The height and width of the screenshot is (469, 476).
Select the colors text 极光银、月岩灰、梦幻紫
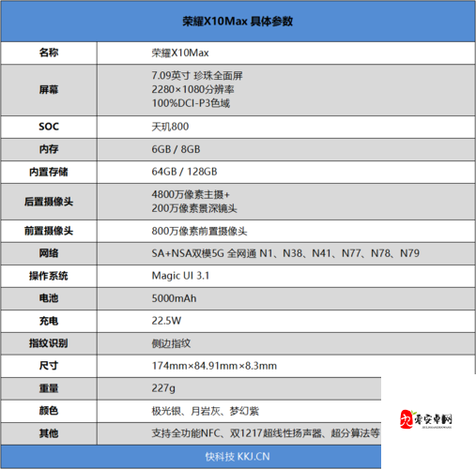click(206, 411)
